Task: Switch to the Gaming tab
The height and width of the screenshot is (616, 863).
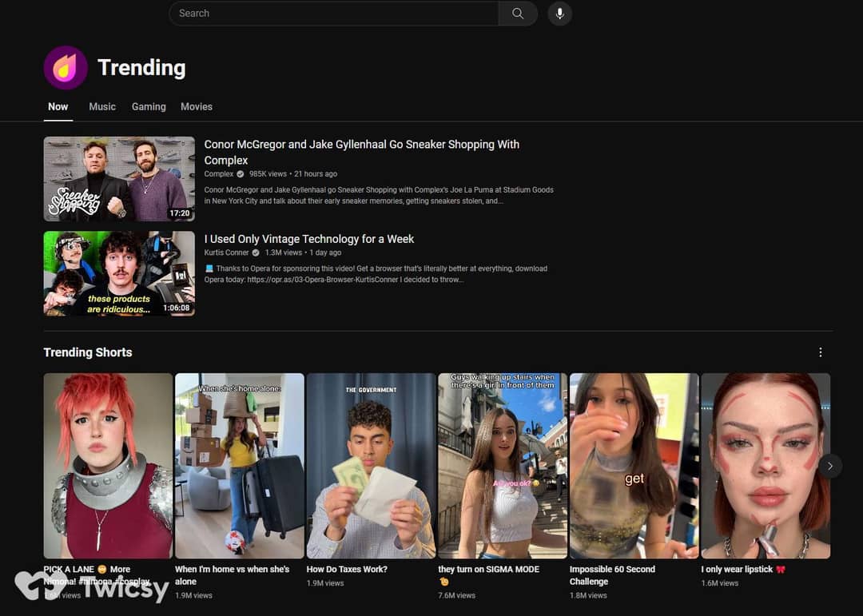Action: [149, 107]
